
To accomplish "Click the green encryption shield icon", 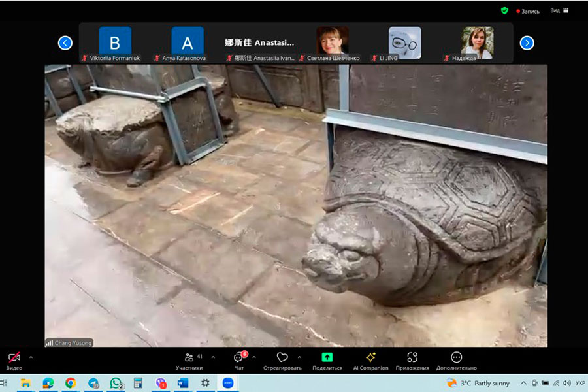I will pyautogui.click(x=504, y=10).
